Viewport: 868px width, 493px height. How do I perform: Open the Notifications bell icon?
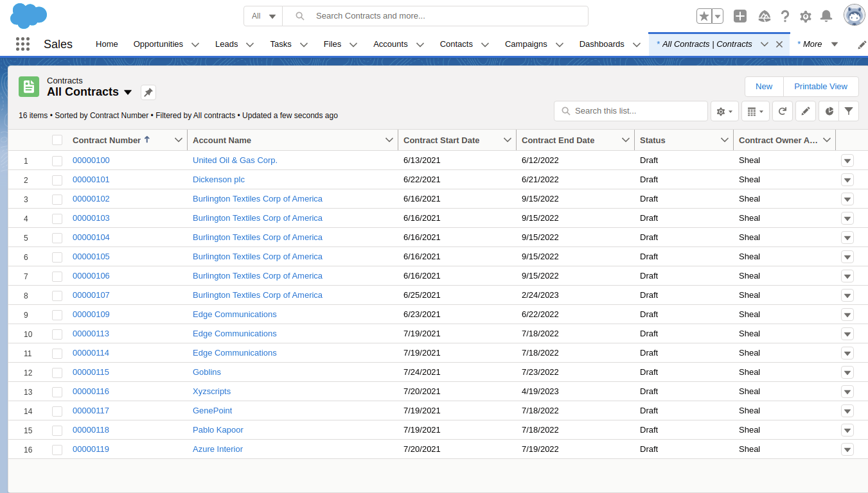(x=826, y=16)
